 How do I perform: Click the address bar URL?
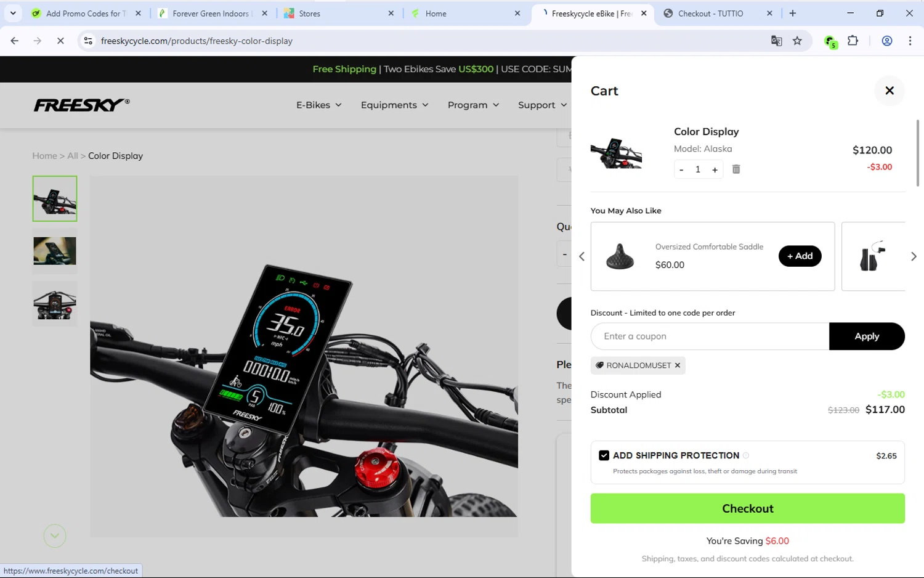click(x=197, y=41)
